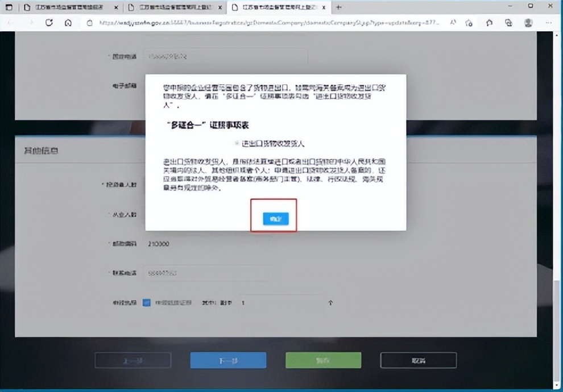
Task: Go to browser home page
Action: [68, 23]
